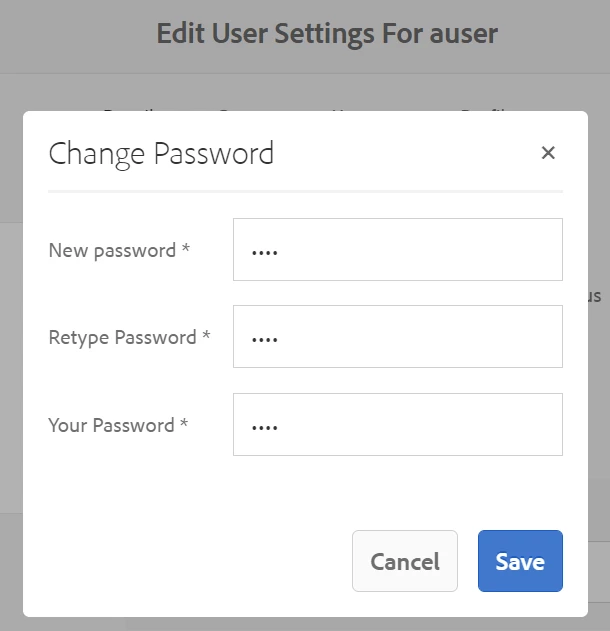Click the "Edit User Settings For auser" heading

(327, 33)
